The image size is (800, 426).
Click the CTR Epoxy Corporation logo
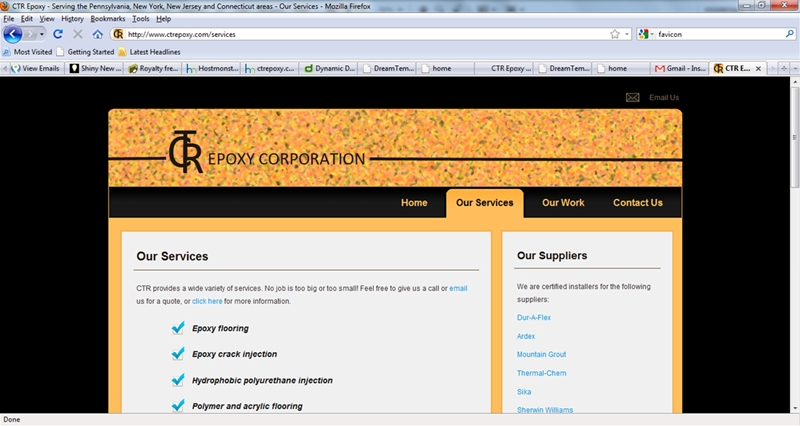coord(267,153)
